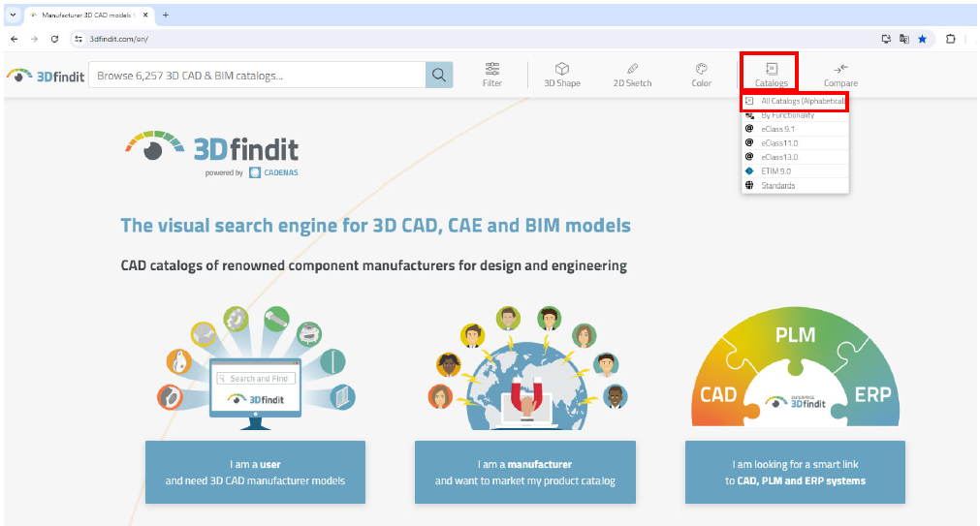Click 'CAD catalogs of renowned component manufacturers' text

(374, 265)
